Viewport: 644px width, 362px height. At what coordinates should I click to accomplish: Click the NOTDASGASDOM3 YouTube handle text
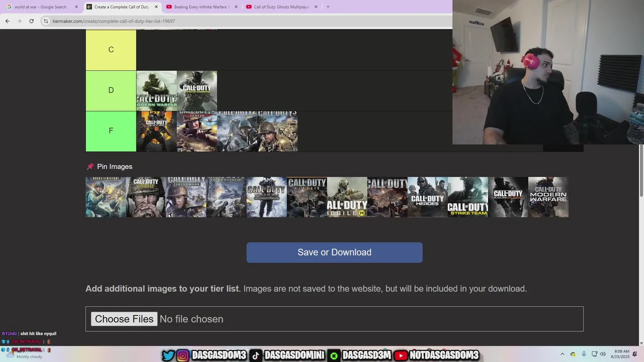tap(444, 355)
